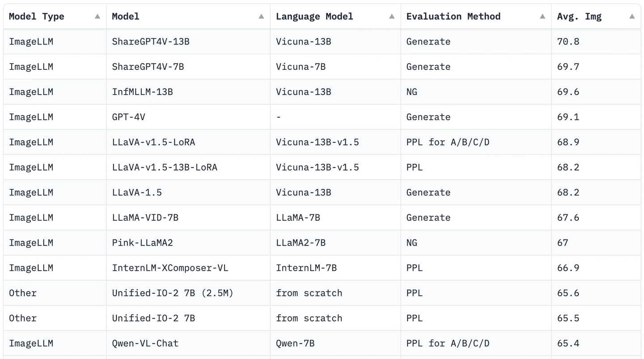The image size is (644, 359).
Task: Select the InfMLLM-13B row model cell
Action: [x=188, y=92]
